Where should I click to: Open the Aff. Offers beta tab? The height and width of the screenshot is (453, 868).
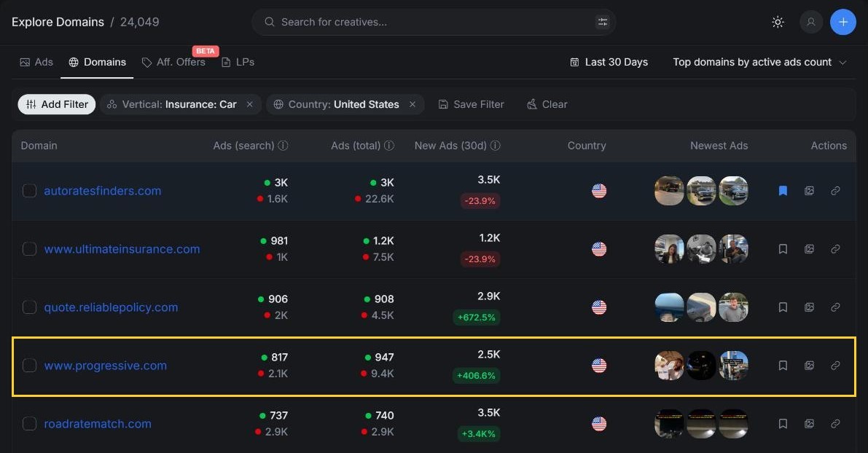pyautogui.click(x=173, y=62)
